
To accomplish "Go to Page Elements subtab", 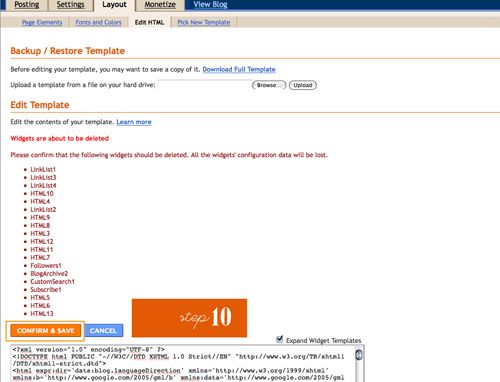I will click(42, 22).
